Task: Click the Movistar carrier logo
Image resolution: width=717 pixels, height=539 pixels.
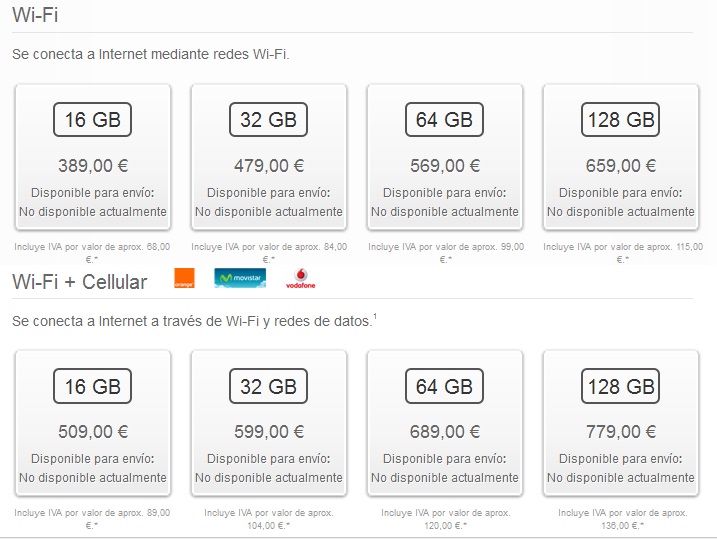Action: (x=240, y=278)
